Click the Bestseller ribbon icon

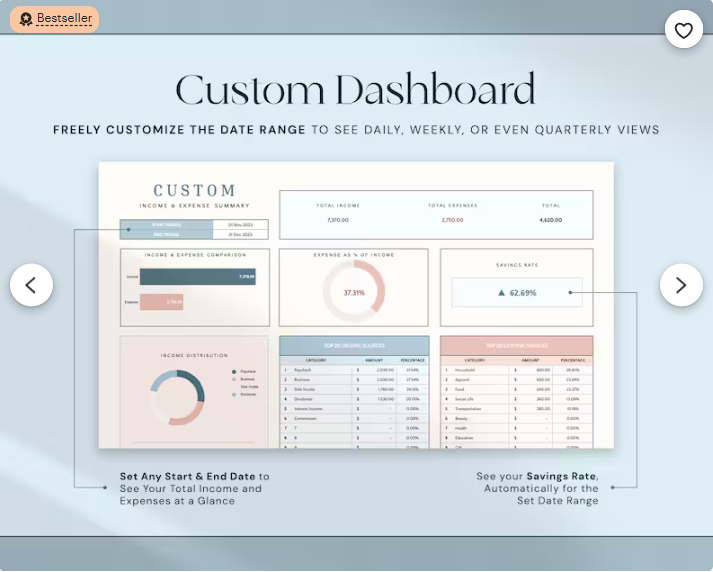tap(26, 19)
